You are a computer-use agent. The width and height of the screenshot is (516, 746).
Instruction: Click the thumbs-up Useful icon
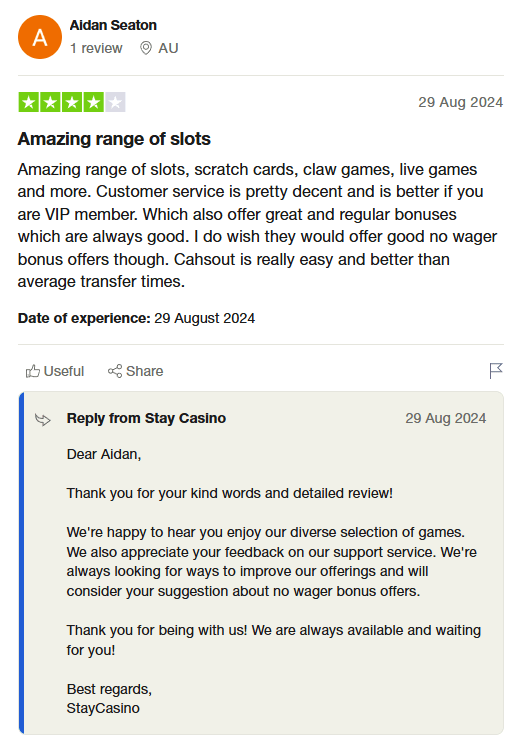[32, 371]
